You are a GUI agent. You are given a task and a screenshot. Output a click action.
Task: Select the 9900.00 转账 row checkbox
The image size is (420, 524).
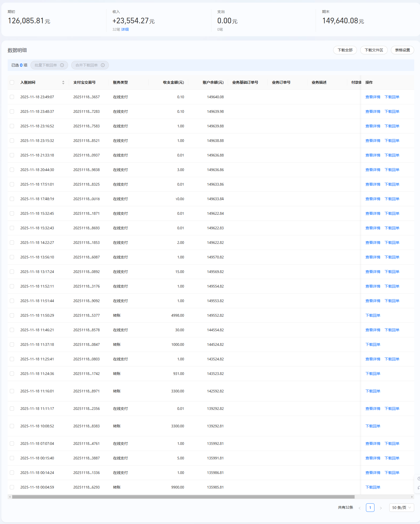point(12,487)
